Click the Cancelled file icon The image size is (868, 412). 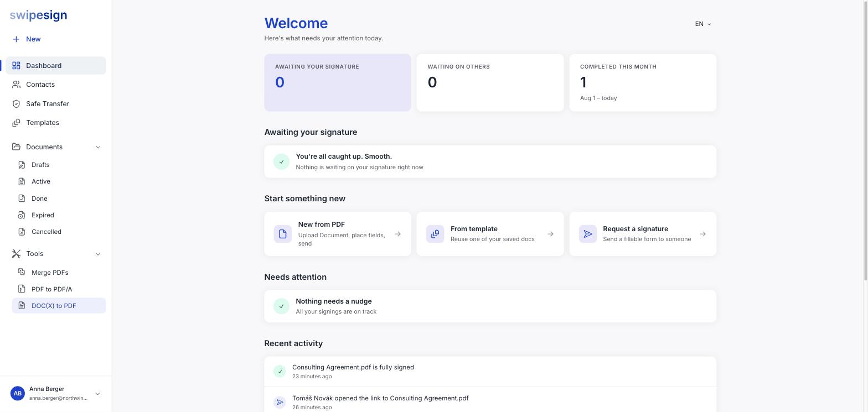pyautogui.click(x=22, y=232)
